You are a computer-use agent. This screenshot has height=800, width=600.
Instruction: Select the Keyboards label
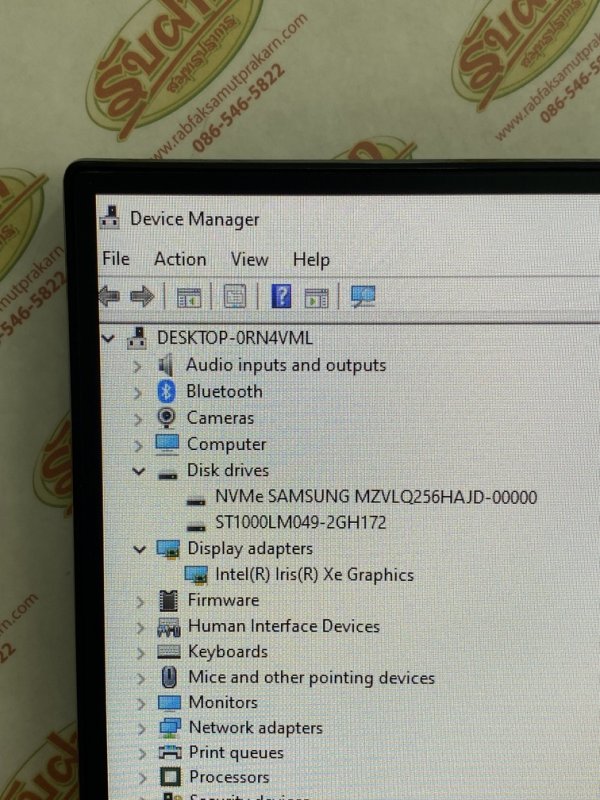pos(228,652)
